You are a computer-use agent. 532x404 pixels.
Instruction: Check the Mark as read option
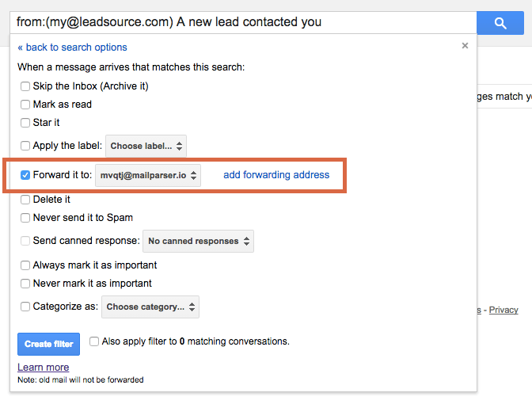(x=25, y=104)
